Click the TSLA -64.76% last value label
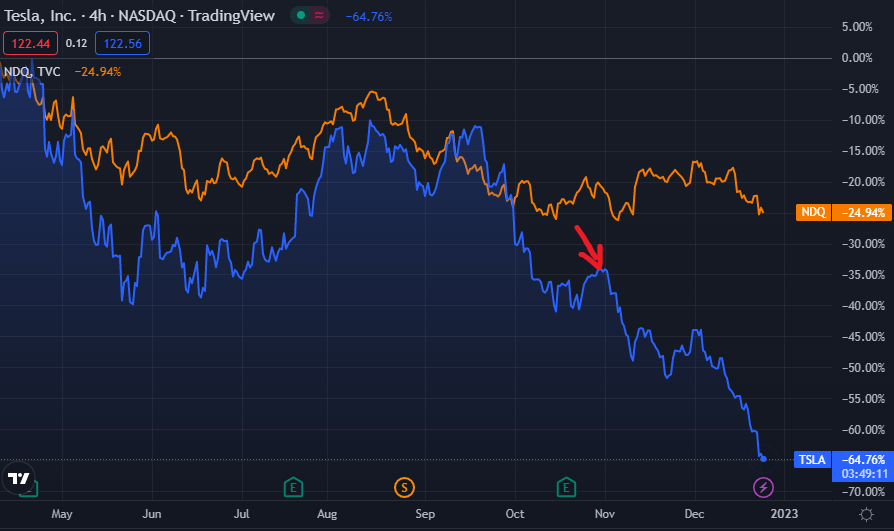Viewport: 894px width, 531px height. point(863,460)
